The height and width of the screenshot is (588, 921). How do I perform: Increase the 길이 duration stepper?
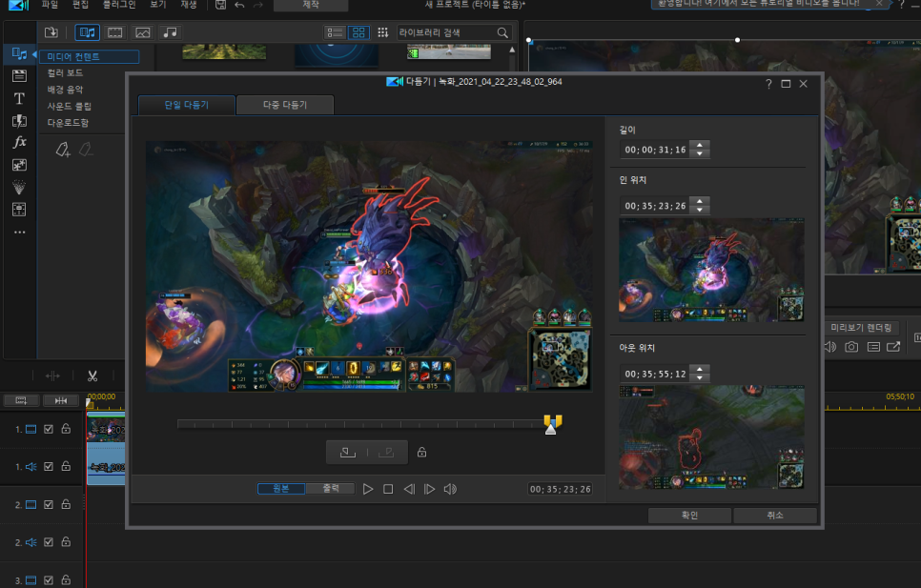[700, 145]
